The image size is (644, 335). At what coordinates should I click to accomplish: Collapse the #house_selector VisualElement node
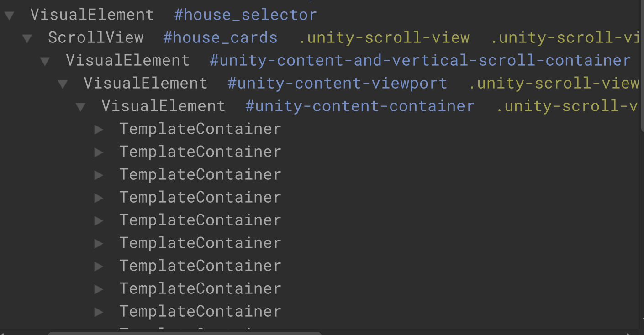(9, 14)
